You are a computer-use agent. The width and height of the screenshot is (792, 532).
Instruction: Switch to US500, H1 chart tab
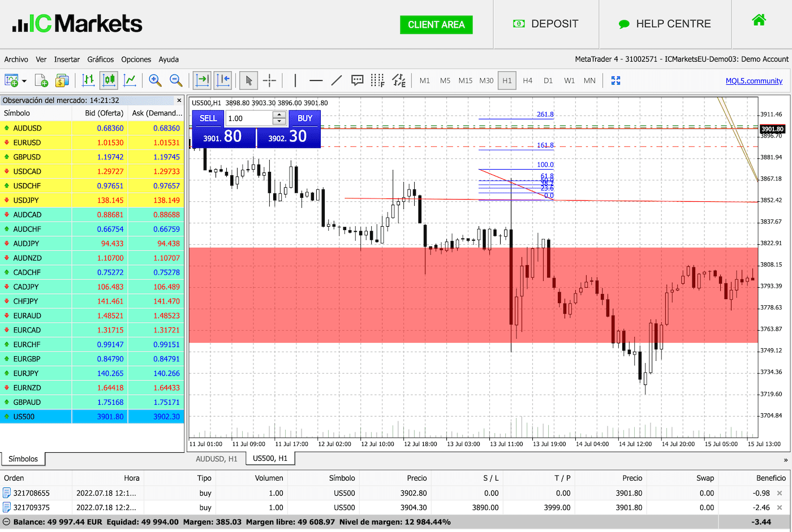pyautogui.click(x=270, y=459)
